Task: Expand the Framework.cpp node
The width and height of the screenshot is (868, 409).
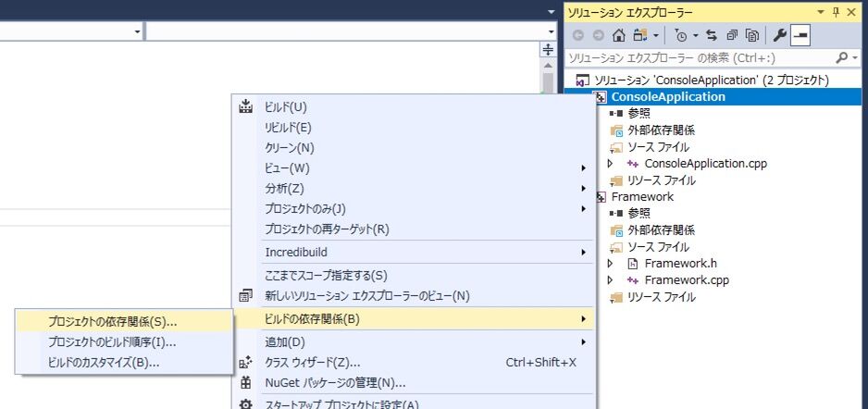Action: [611, 280]
